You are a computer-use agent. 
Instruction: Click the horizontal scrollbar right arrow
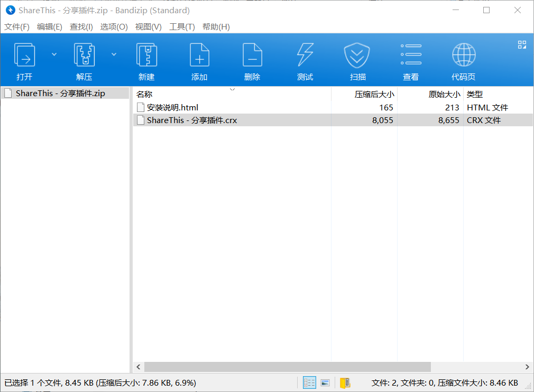(x=527, y=367)
